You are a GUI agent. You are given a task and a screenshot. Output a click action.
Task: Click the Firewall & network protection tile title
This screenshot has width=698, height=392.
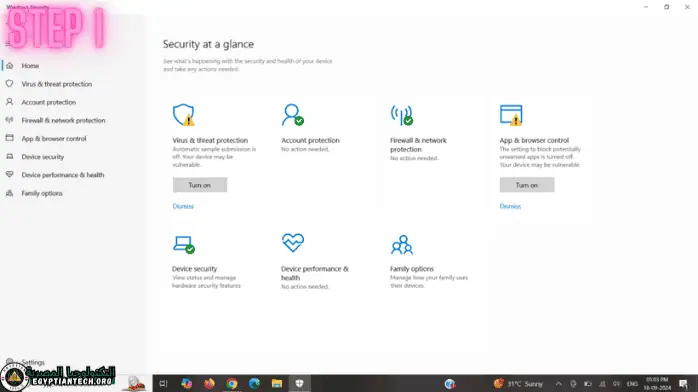click(x=418, y=145)
